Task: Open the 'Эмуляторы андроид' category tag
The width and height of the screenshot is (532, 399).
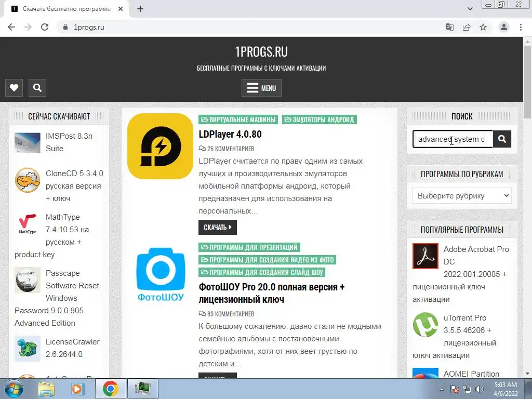Action: point(320,119)
